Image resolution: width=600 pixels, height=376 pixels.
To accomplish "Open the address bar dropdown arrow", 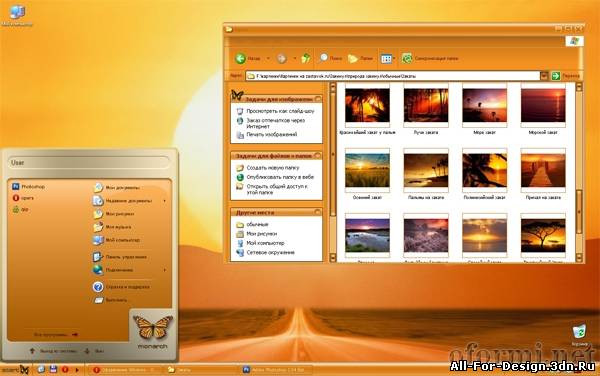I will pos(544,76).
